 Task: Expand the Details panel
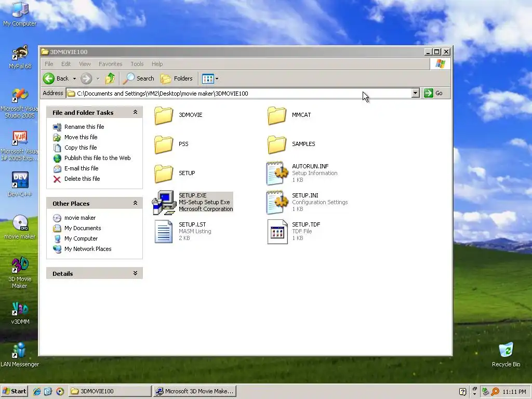(135, 273)
